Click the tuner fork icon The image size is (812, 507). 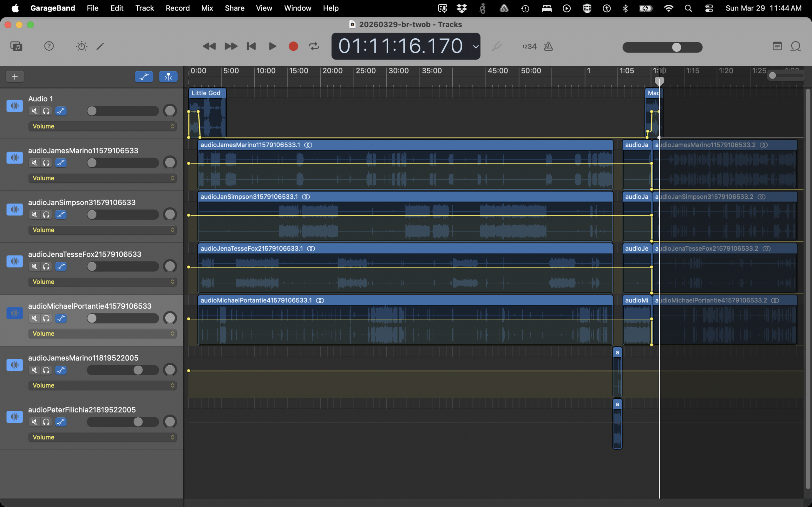[x=497, y=46]
